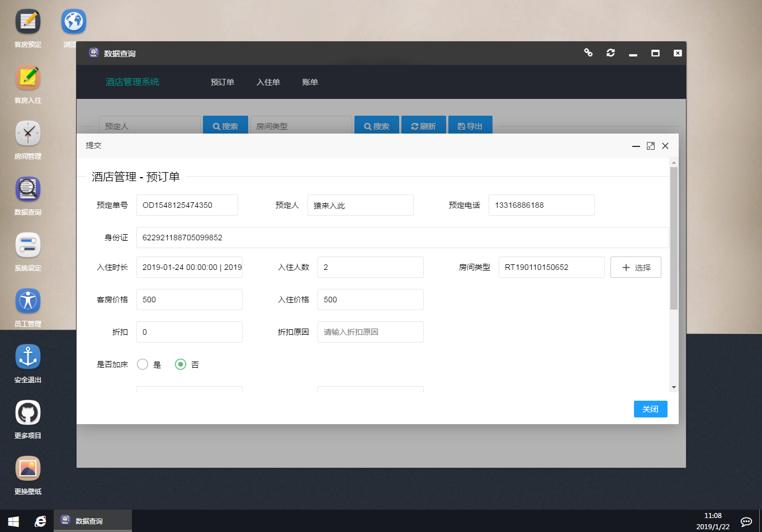This screenshot has width=762, height=532.
Task: Open the 客房预定 desktop icon
Action: tap(27, 22)
